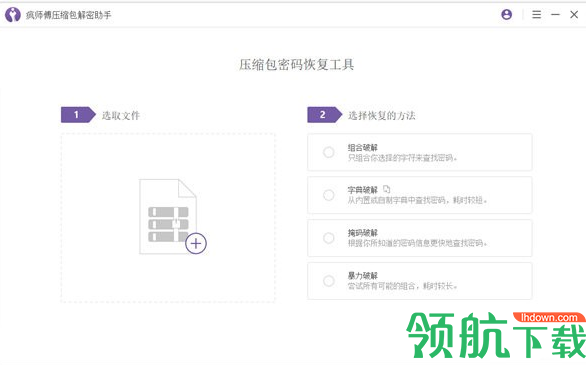
Task: Click description 根据你所知道的密码信息更快地查找密码
Action: coord(417,244)
